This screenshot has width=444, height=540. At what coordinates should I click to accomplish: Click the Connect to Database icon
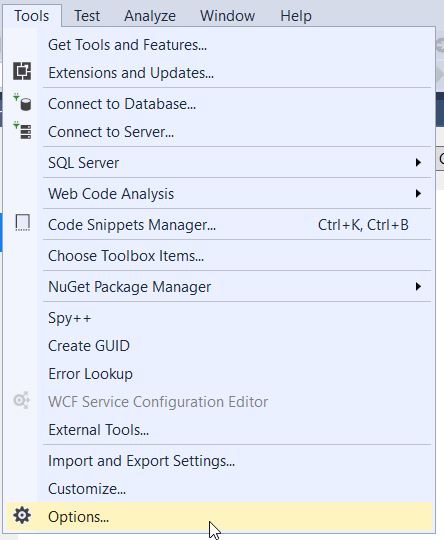pos(22,102)
